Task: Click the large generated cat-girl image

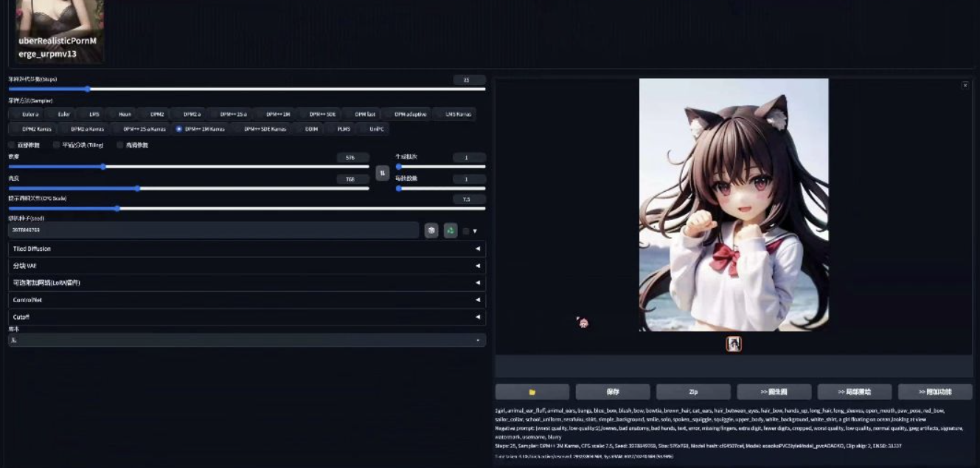Action: click(x=734, y=205)
